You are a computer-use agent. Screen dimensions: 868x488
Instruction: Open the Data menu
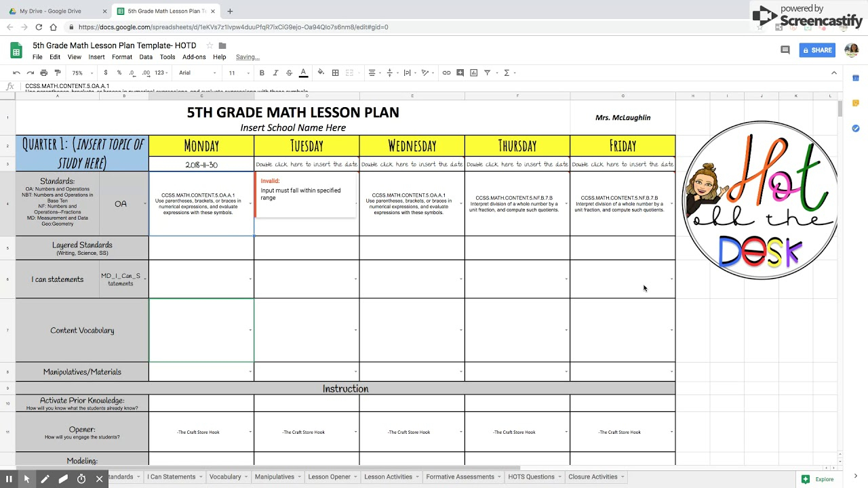pos(146,57)
